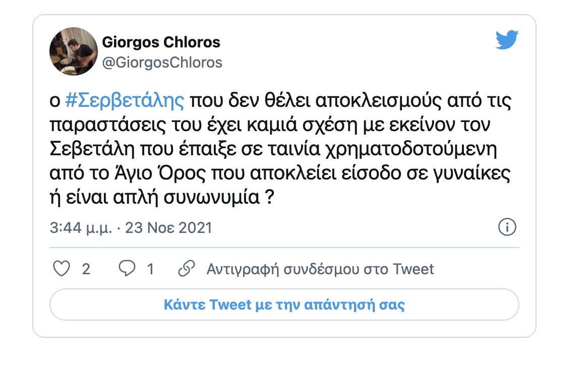Viewport: 588px width, 365px height.
Task: Open the @GiorgosChloros handle link
Action: [x=162, y=62]
